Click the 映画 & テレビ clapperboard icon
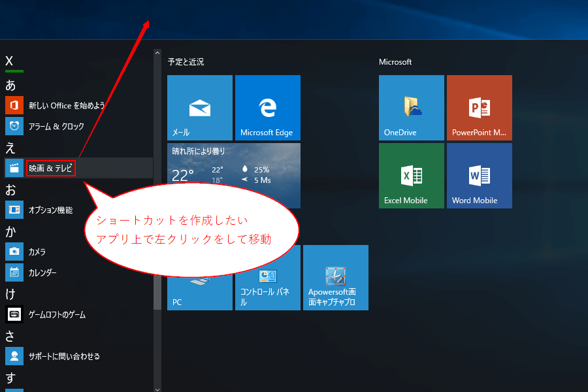The width and height of the screenshot is (588, 392). [x=14, y=168]
